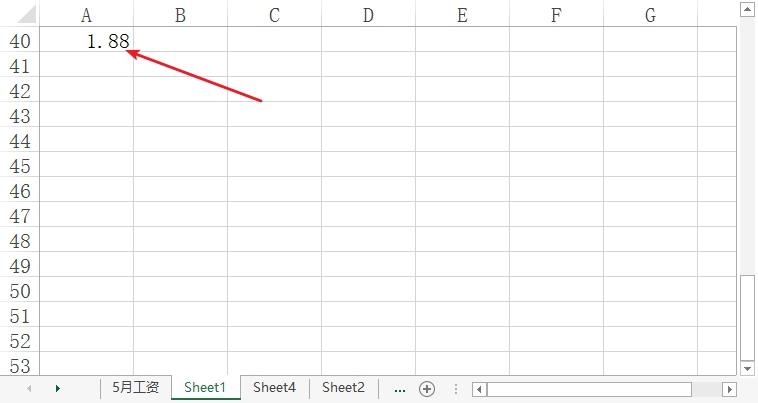This screenshot has width=758, height=403.
Task: Switch to the Sheet4 tab
Action: [274, 388]
